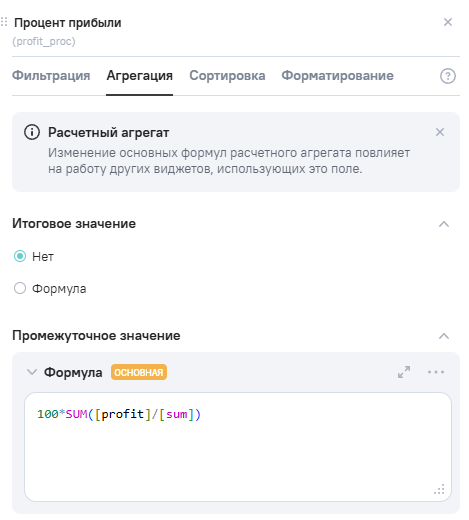This screenshot has width=469, height=520.
Task: Click the formula box resize grip
Action: 439,489
